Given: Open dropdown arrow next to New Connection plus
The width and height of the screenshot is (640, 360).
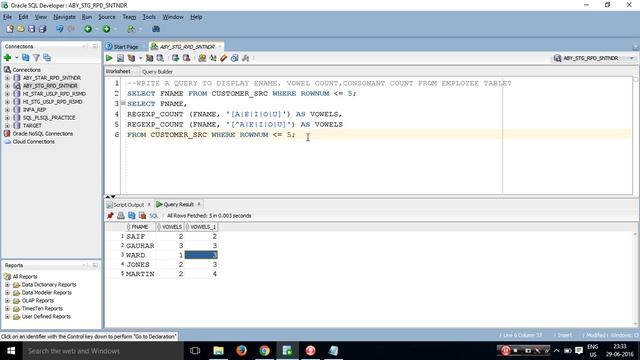Looking at the screenshot, I should pos(16,58).
